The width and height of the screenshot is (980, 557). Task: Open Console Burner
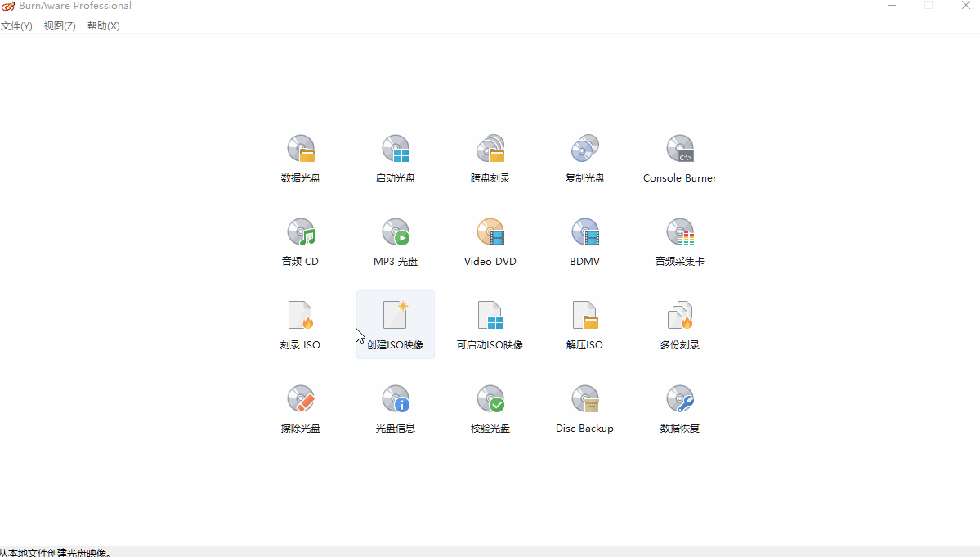(680, 158)
